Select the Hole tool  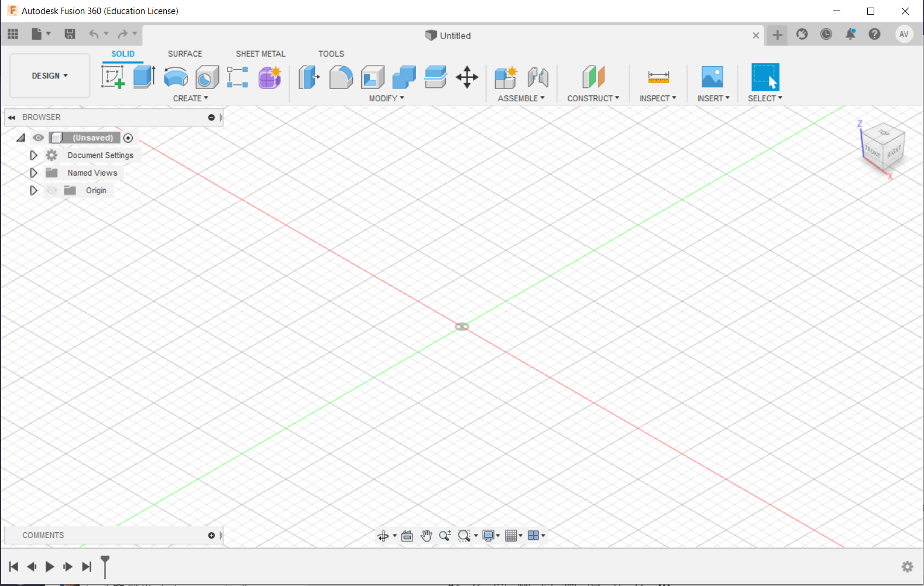pyautogui.click(x=207, y=77)
